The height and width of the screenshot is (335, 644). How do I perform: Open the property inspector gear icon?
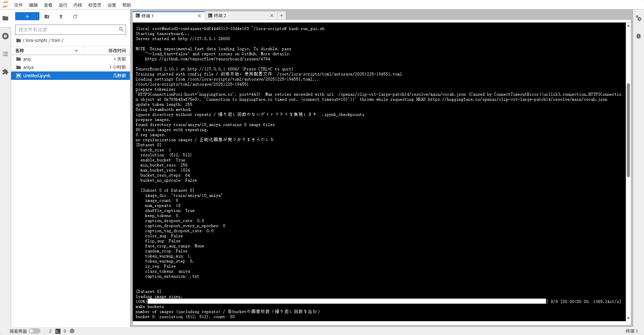(638, 18)
